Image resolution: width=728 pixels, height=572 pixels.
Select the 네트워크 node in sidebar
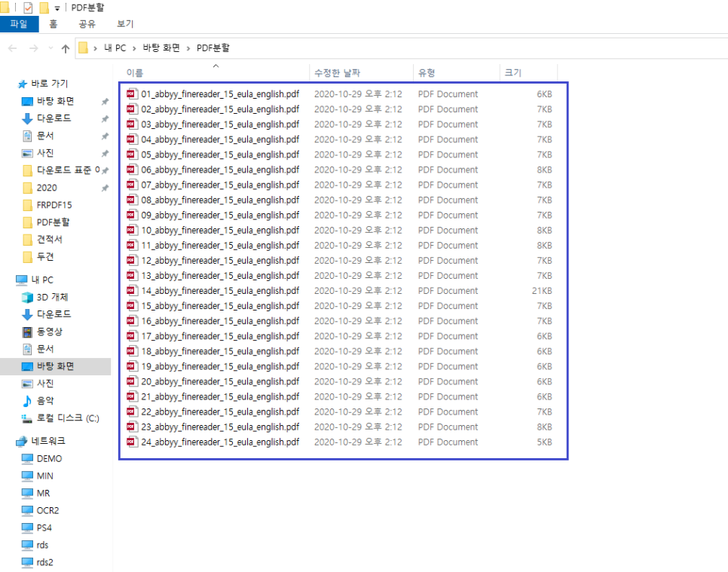click(47, 441)
